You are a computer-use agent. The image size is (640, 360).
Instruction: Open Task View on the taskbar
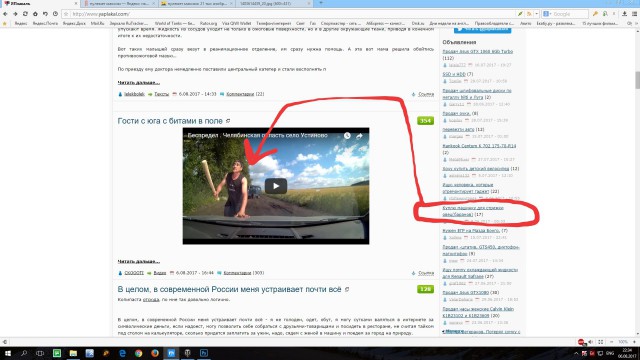[40, 353]
